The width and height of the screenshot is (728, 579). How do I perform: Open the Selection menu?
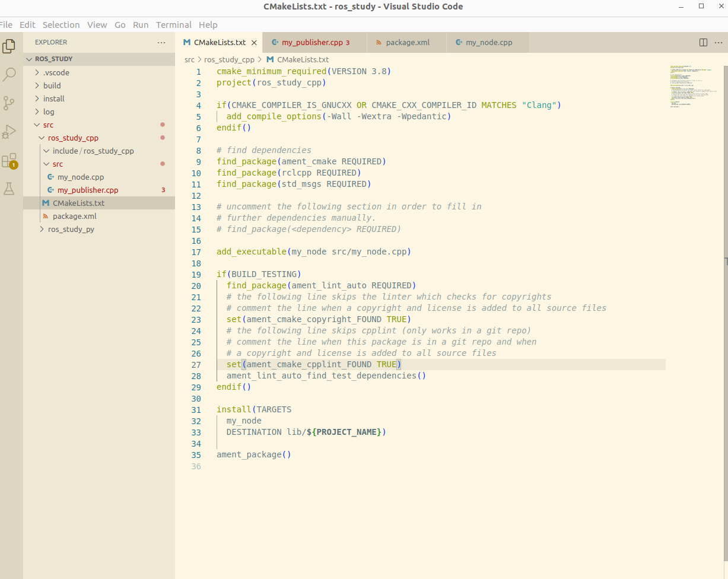(x=61, y=25)
